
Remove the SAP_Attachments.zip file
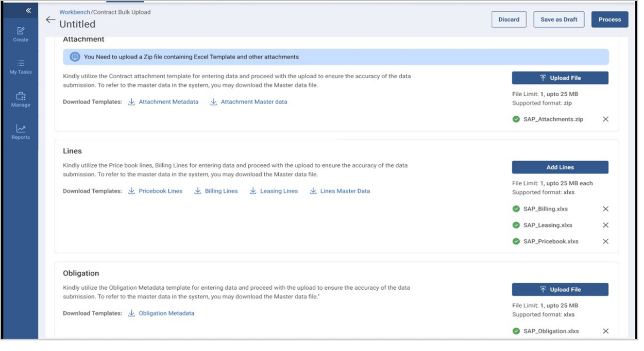[605, 119]
